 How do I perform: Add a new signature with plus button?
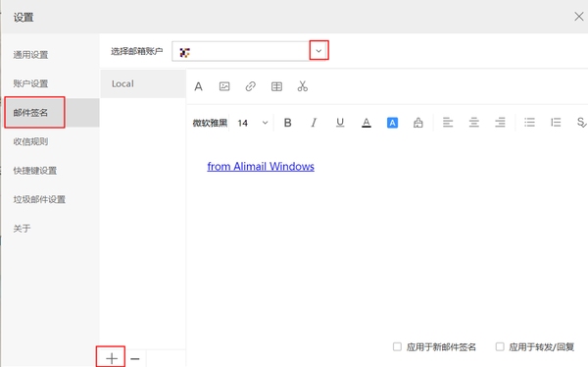click(112, 359)
